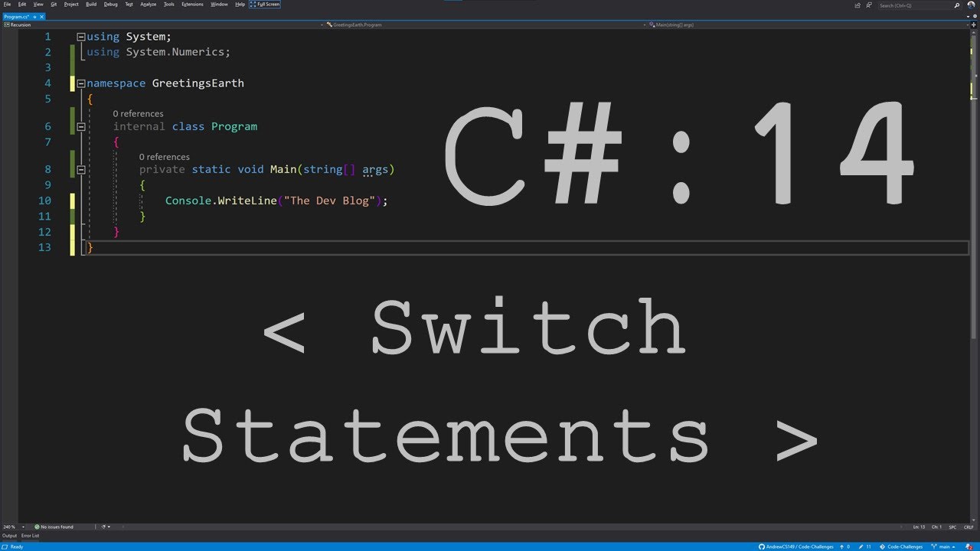980x551 pixels.
Task: Click the Live Share icon
Action: pos(857,5)
